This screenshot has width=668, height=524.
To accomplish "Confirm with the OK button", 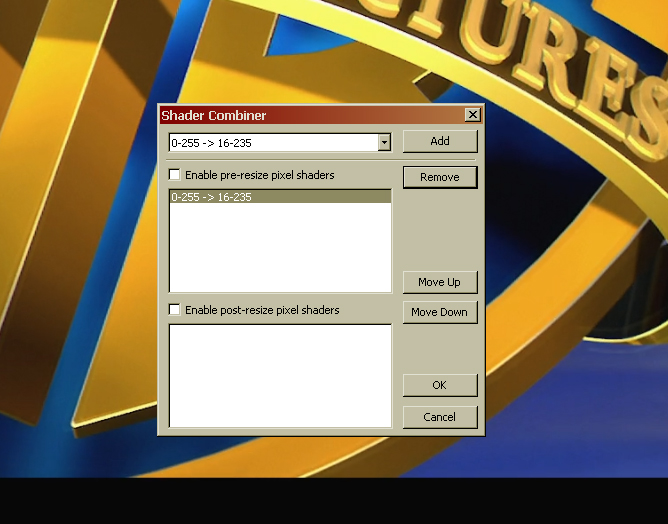I will [440, 385].
